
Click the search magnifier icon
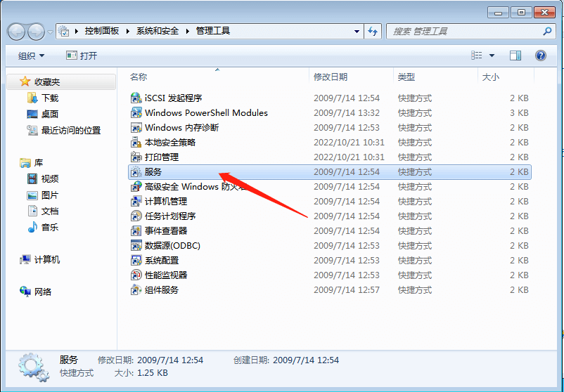pyautogui.click(x=547, y=31)
